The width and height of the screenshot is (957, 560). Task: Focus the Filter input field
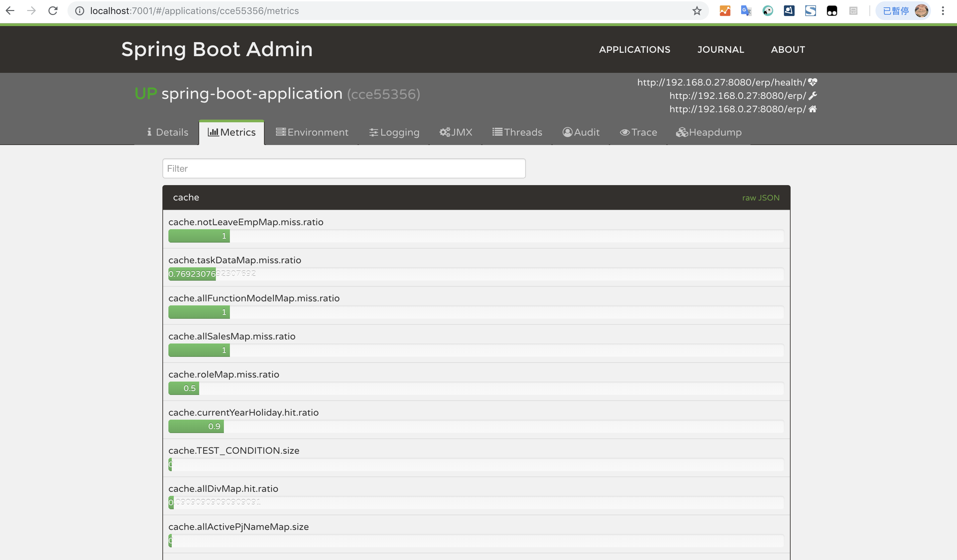point(344,168)
